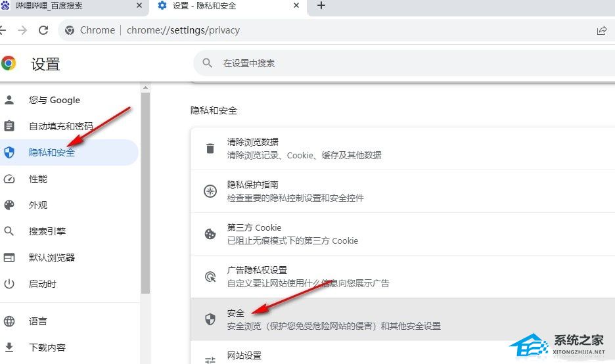Select 隐私和安全 in sidebar
Screen dimensions: 615x364
69,152
